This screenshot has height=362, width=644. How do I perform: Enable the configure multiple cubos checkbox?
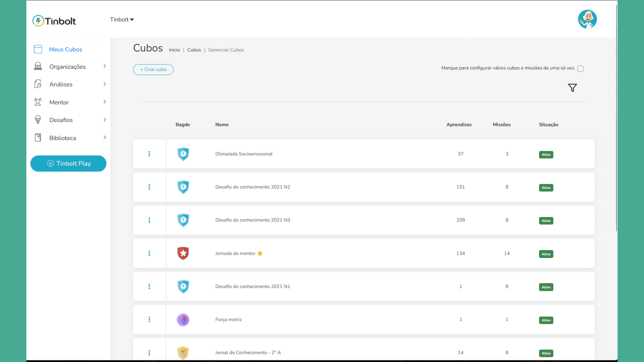click(x=580, y=69)
